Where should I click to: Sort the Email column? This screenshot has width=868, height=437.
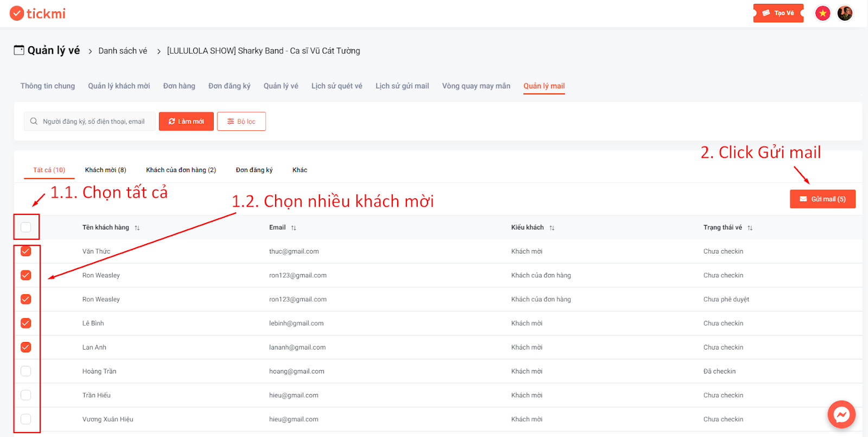coord(293,228)
